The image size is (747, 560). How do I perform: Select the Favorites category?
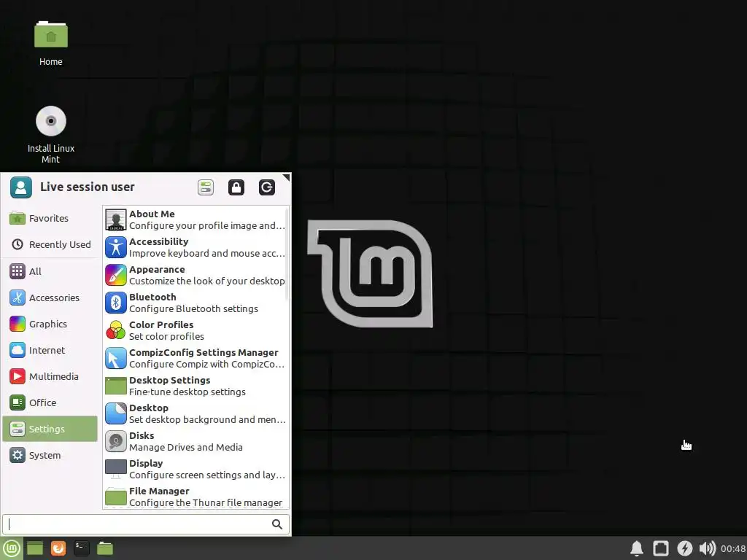pyautogui.click(x=50, y=218)
